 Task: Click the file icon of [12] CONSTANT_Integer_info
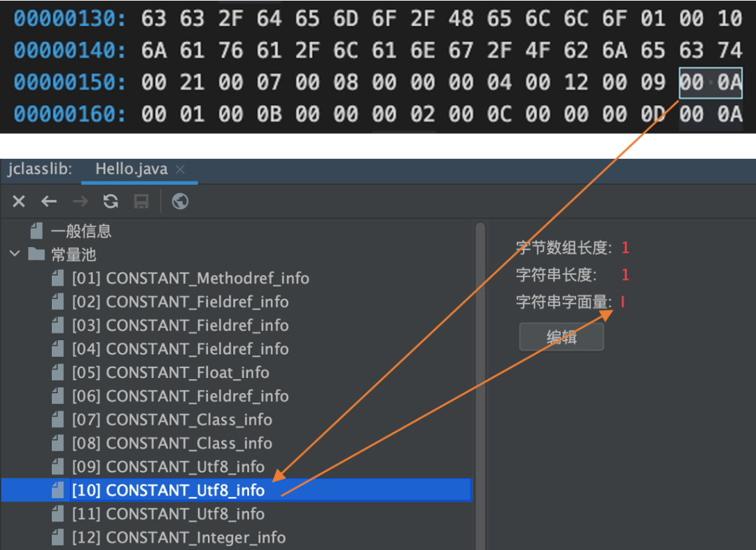point(57,537)
